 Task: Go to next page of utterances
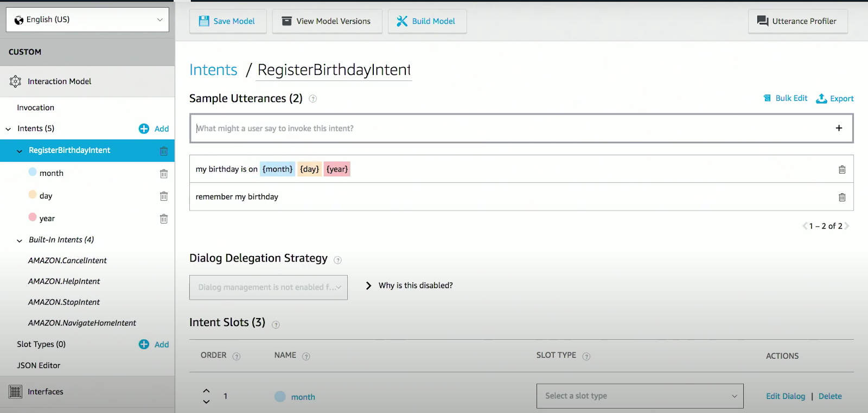click(x=847, y=226)
